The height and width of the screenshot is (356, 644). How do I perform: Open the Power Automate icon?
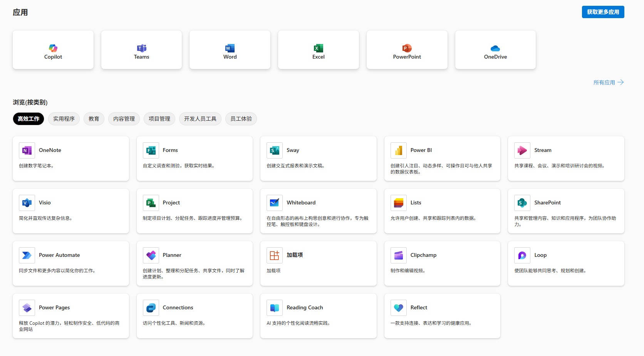point(27,255)
